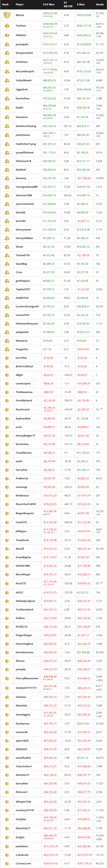Select player name DavyJones922
Image resolution: width=107 pixels, height=868 pixels.
(x=24, y=53)
